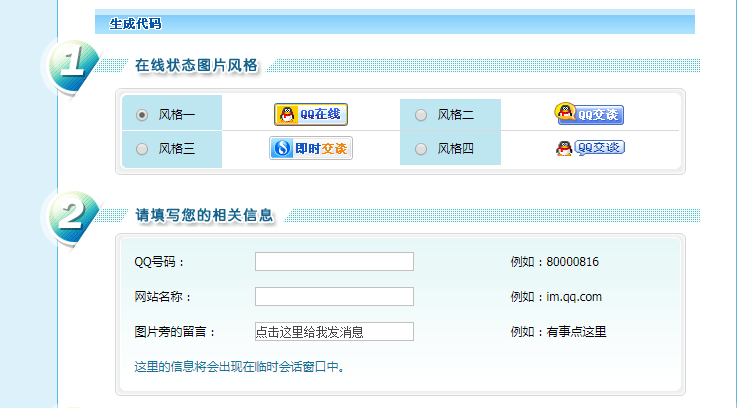Screen dimensions: 746x408
Task: Focus the 网站名称 input field
Action: click(x=334, y=297)
